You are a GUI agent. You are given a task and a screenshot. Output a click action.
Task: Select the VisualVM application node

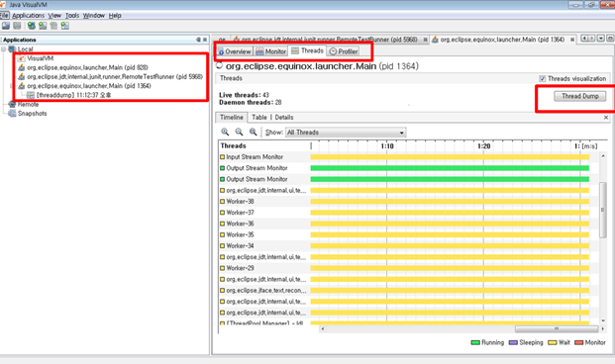click(x=36, y=58)
